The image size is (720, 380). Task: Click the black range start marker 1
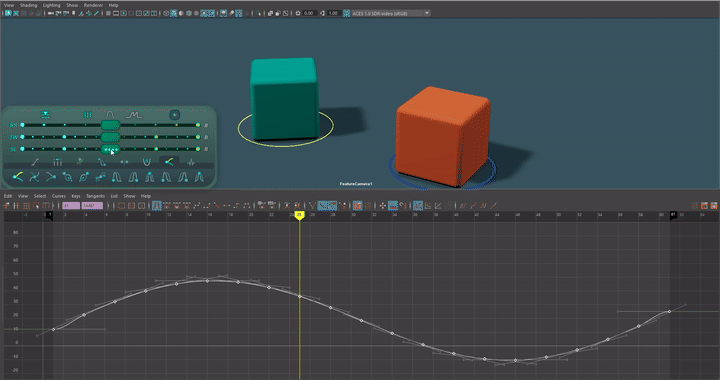pyautogui.click(x=50, y=215)
